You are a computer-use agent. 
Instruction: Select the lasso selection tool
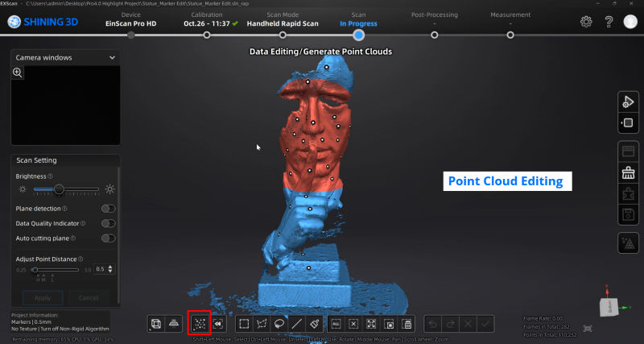279,324
